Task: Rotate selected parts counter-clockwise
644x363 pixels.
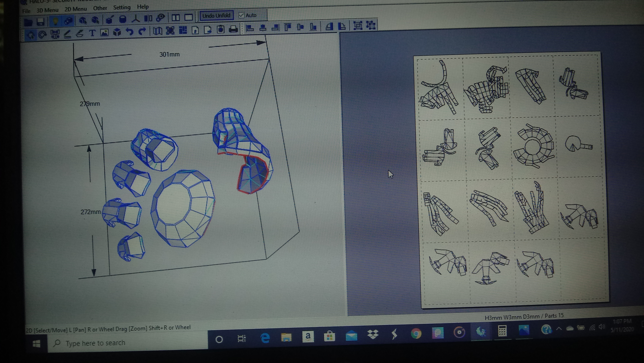Action: 329,26
